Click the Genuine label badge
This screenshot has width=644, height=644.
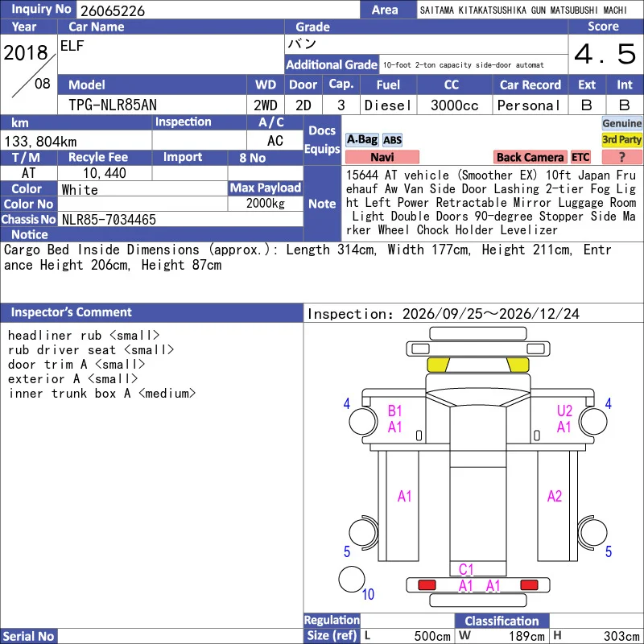pos(621,123)
